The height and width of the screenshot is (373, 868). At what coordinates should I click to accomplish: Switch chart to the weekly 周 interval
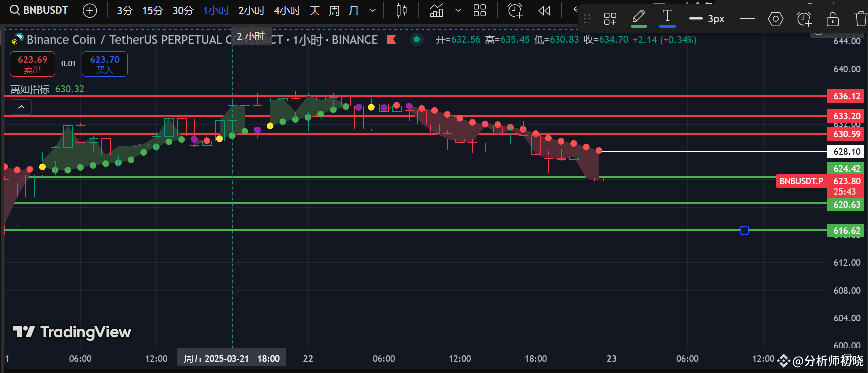click(334, 10)
